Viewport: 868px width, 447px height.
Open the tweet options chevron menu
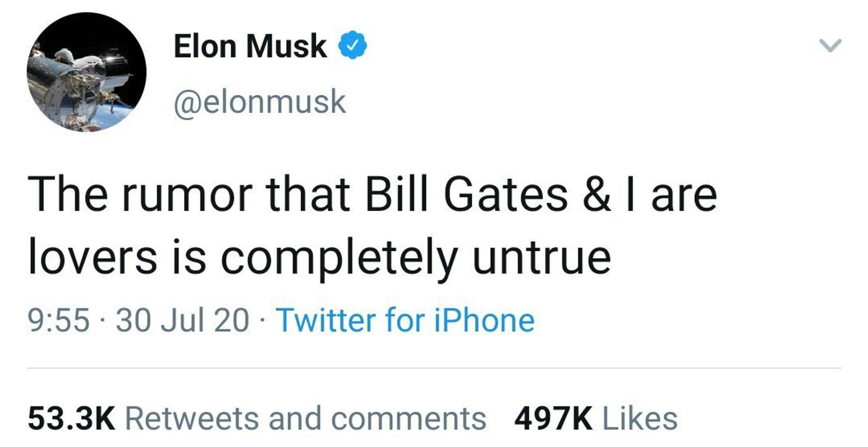[x=830, y=46]
